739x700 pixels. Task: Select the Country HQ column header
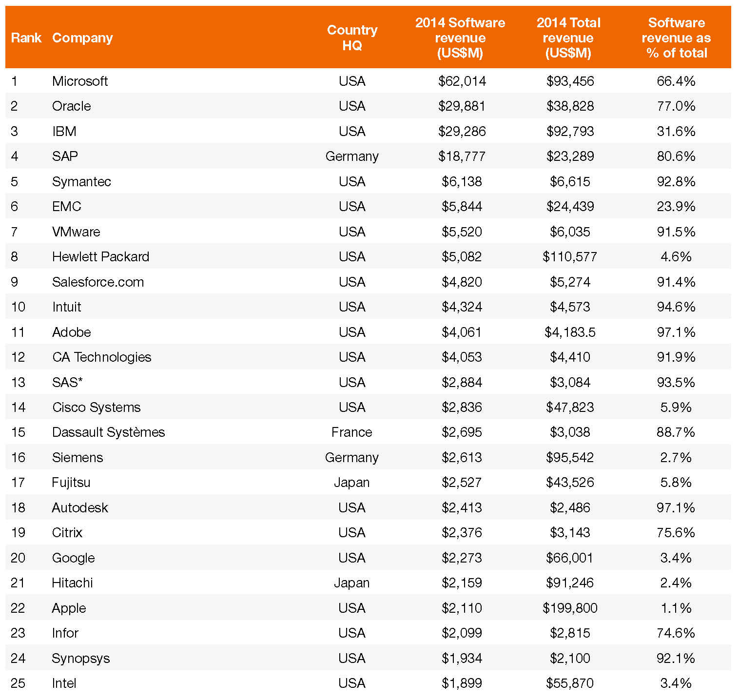click(352, 38)
